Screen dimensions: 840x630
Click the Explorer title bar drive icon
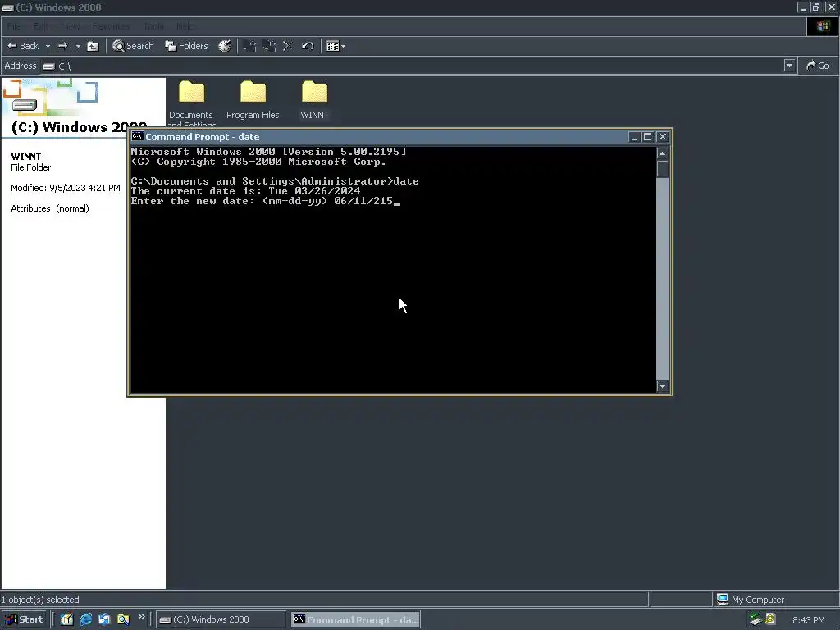pyautogui.click(x=7, y=7)
